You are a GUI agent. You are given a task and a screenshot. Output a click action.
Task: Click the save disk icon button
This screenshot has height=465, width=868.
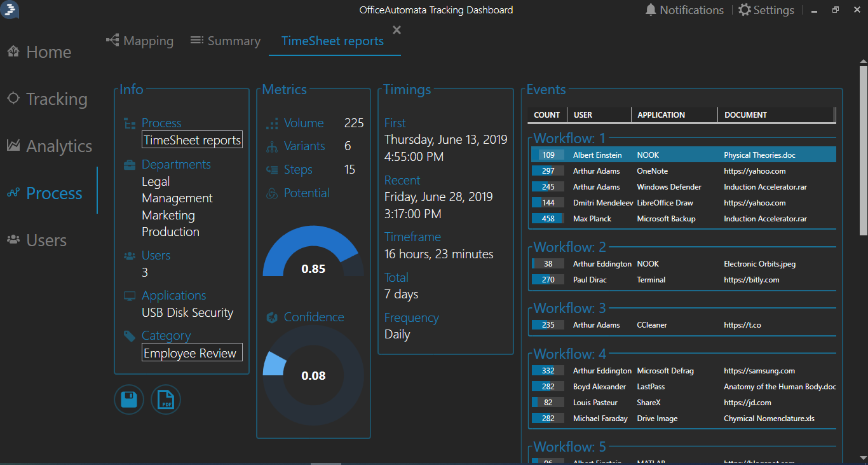tap(129, 399)
